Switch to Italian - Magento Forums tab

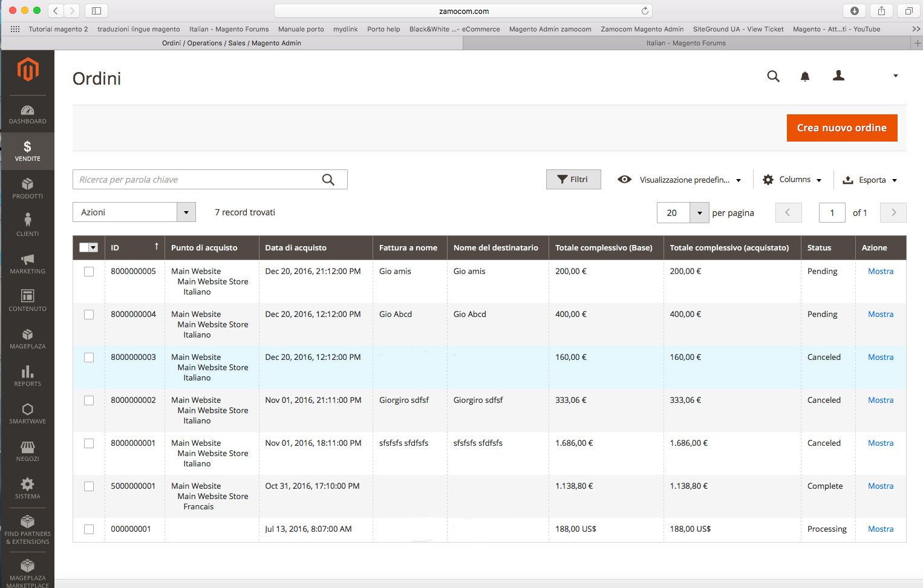click(686, 43)
